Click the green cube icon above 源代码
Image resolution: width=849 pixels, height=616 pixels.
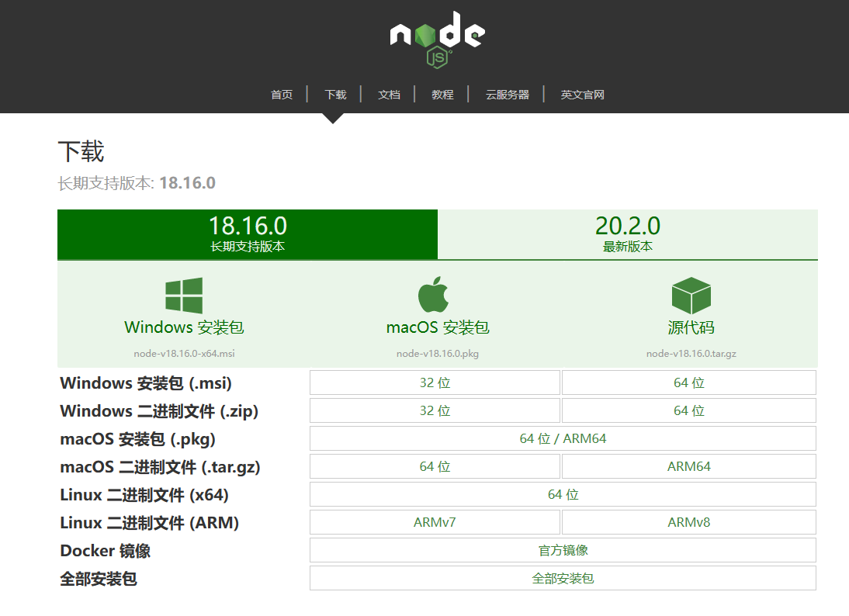pos(691,295)
